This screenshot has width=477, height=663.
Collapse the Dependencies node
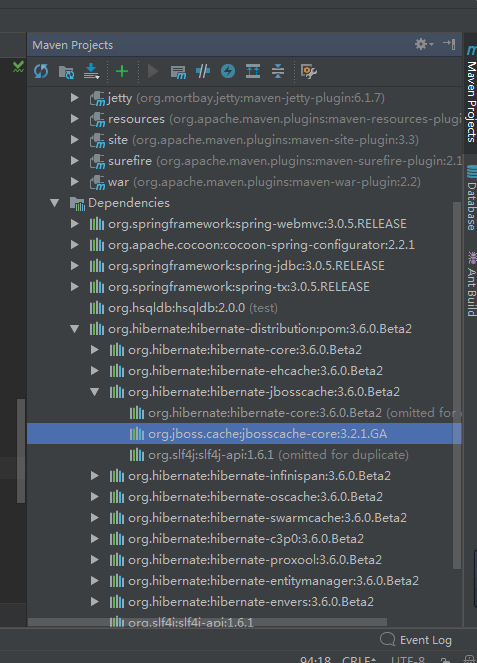point(55,203)
